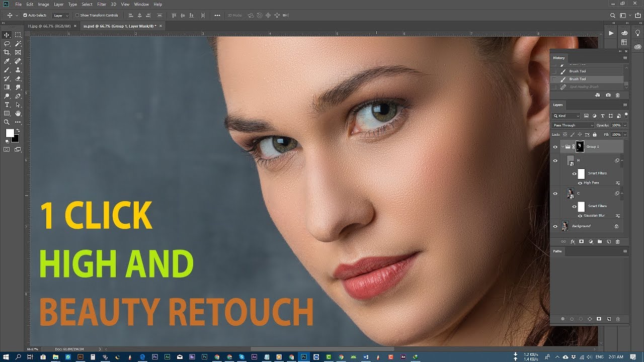Image resolution: width=644 pixels, height=362 pixels.
Task: Open the Filter menu
Action: pyautogui.click(x=102, y=4)
